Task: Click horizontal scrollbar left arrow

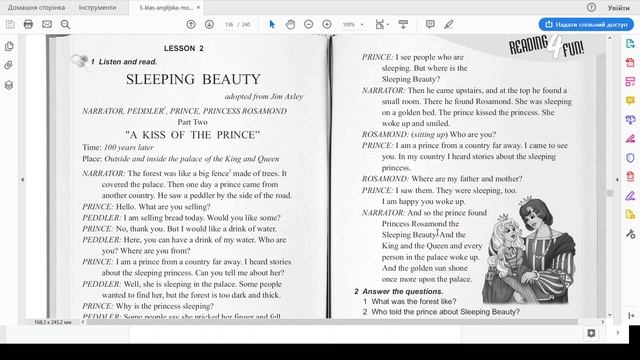Action: pyautogui.click(x=83, y=322)
